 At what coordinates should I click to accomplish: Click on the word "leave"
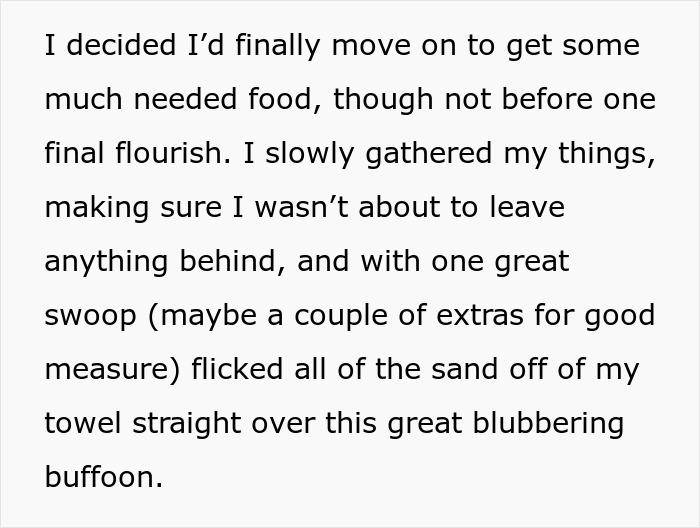pyautogui.click(x=523, y=208)
